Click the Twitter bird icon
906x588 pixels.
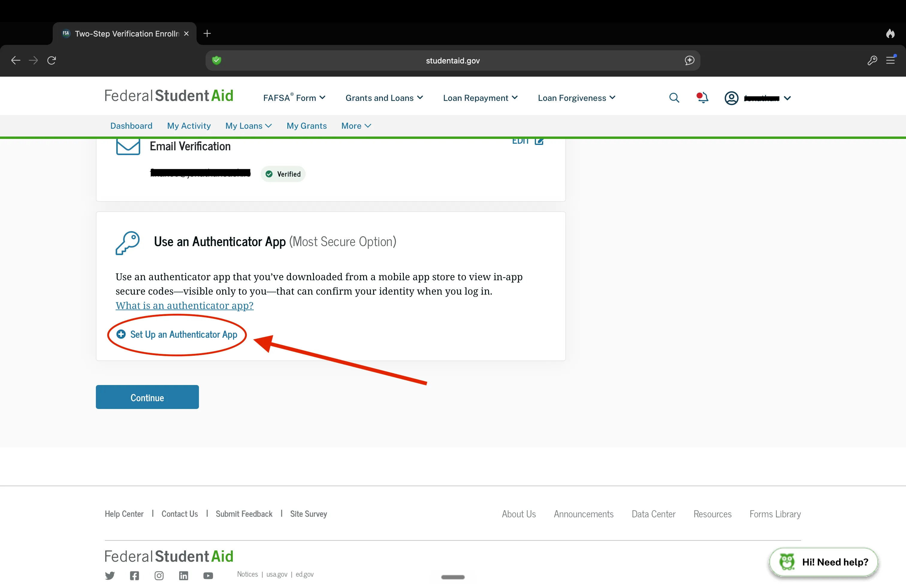pos(110,575)
